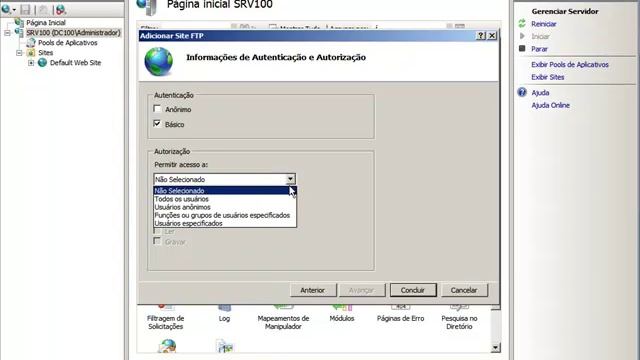The height and width of the screenshot is (360, 640).
Task: Select Pools de Aplicativos tree node
Action: [x=68, y=43]
